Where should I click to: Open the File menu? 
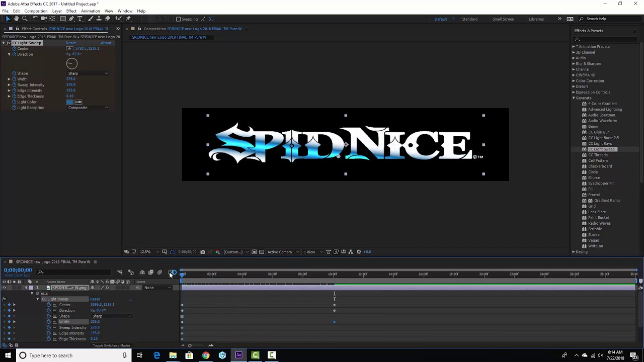[5, 11]
